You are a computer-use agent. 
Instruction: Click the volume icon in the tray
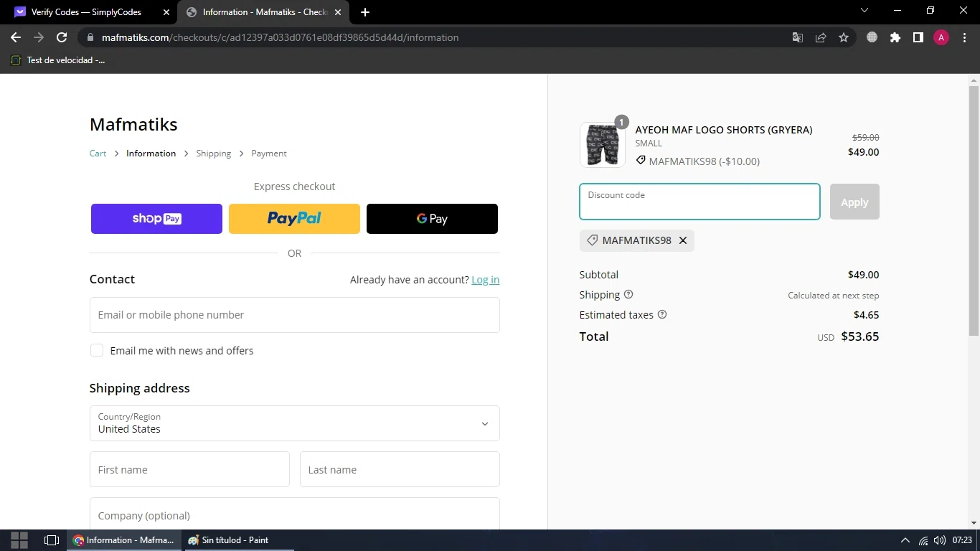pos(940,540)
